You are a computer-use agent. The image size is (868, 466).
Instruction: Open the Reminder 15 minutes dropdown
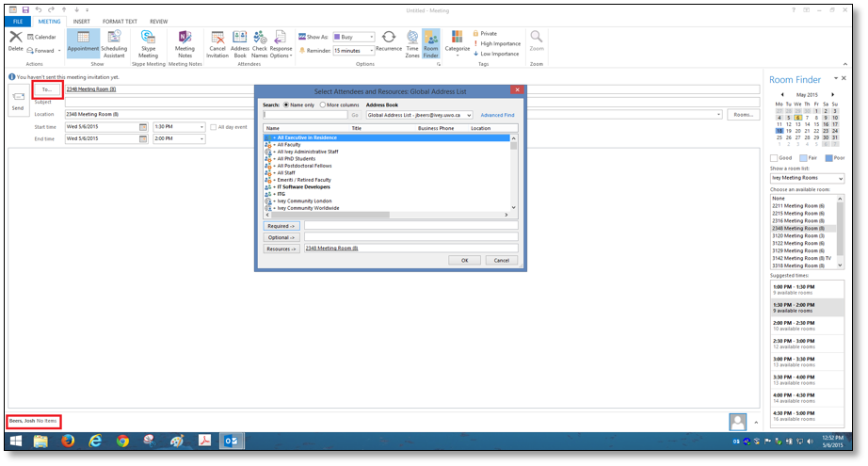[x=372, y=51]
